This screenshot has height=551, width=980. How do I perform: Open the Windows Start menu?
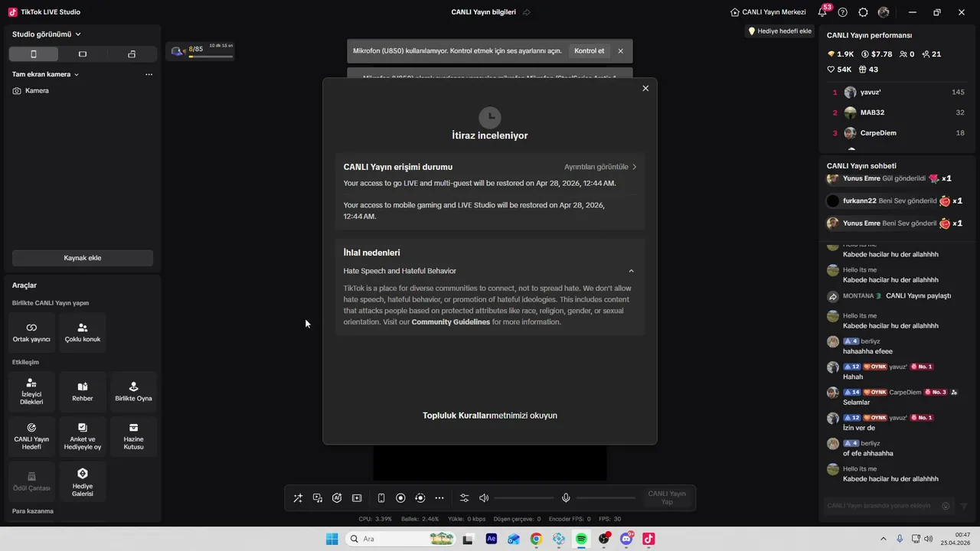pyautogui.click(x=332, y=539)
